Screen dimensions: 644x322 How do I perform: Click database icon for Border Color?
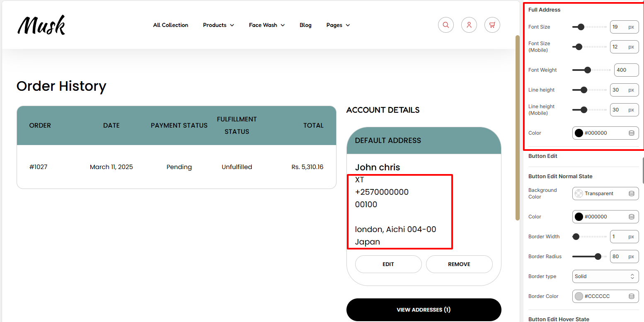[x=632, y=296]
